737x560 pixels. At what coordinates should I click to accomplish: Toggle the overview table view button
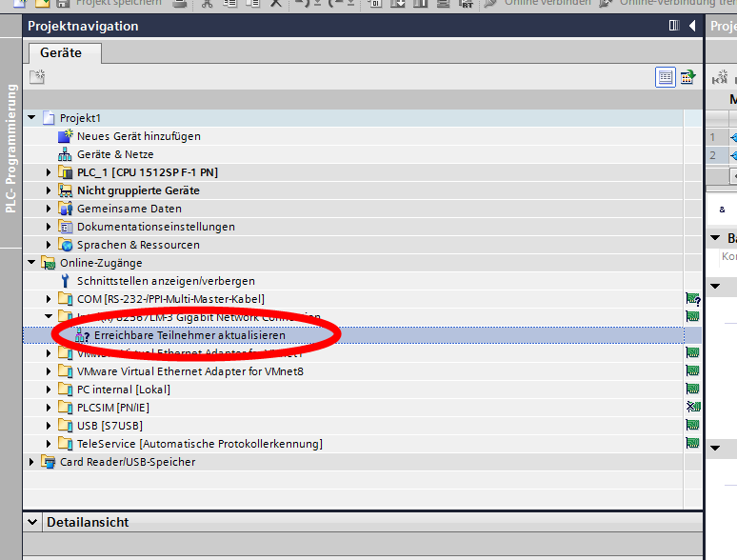point(666,77)
